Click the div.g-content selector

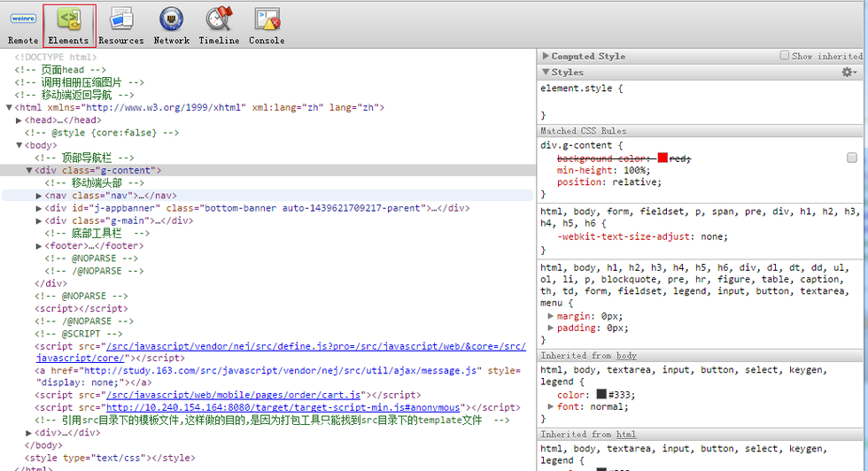576,145
